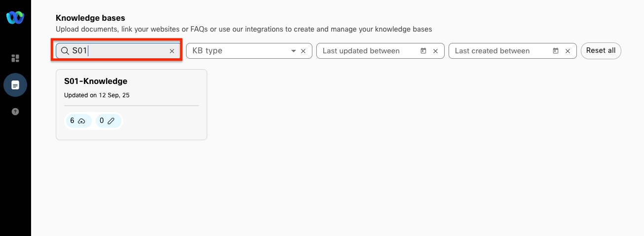Open the calendar for Last updated between
Screen dimensions: 644x236
(x=423, y=51)
